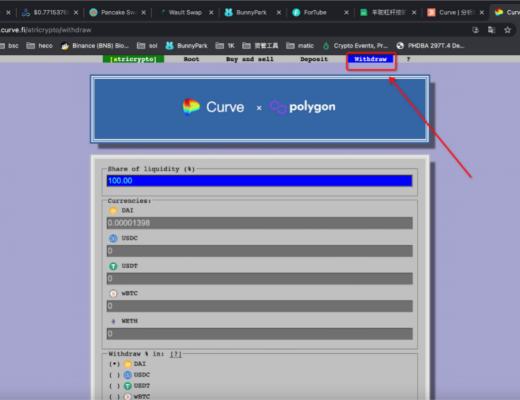
Task: Select USDC radio under Withdraw % in
Action: tap(114, 375)
